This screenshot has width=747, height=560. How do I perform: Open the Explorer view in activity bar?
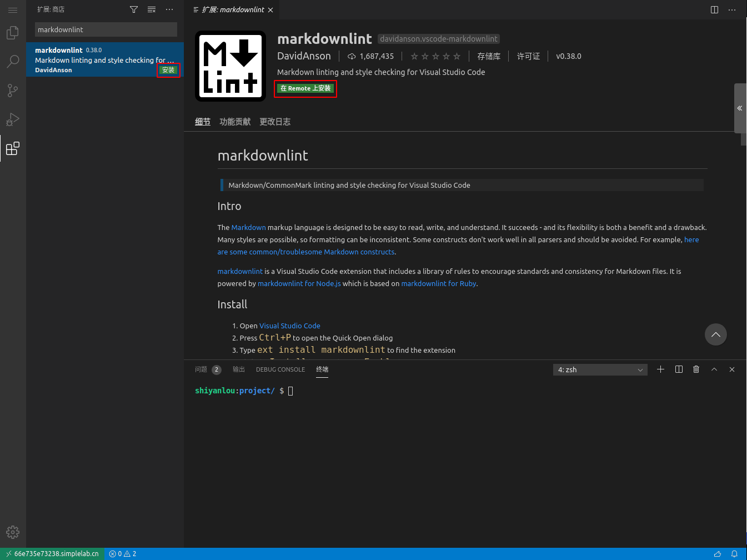[13, 33]
